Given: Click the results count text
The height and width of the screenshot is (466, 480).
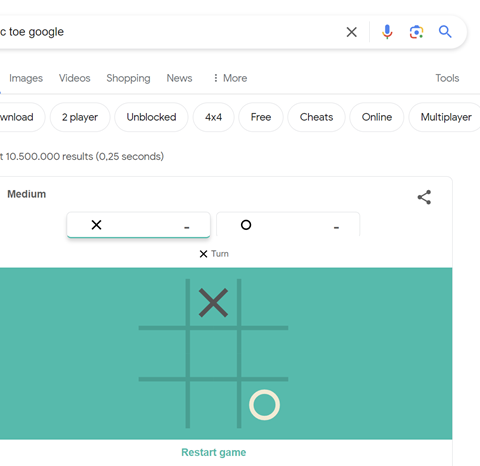Looking at the screenshot, I should pos(82,156).
